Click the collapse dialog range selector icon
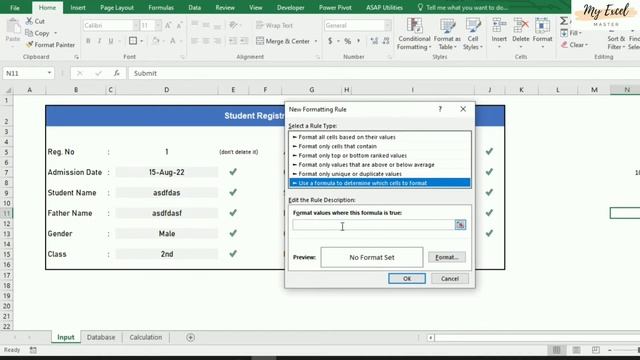 click(x=460, y=225)
